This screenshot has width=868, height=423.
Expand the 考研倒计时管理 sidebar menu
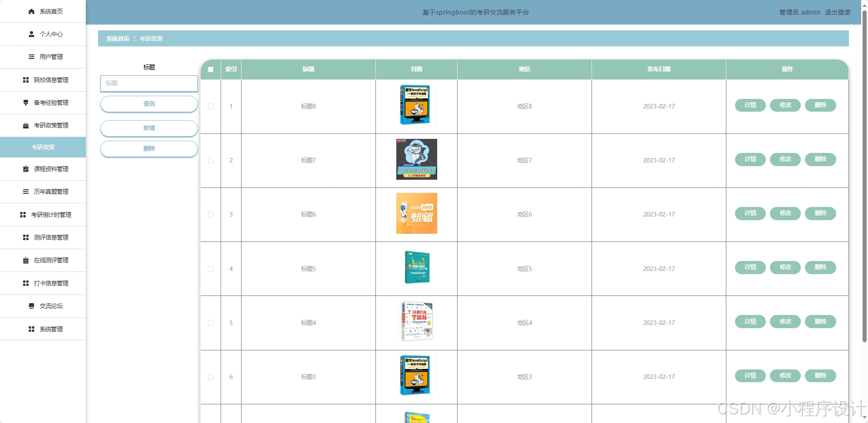[x=43, y=215]
